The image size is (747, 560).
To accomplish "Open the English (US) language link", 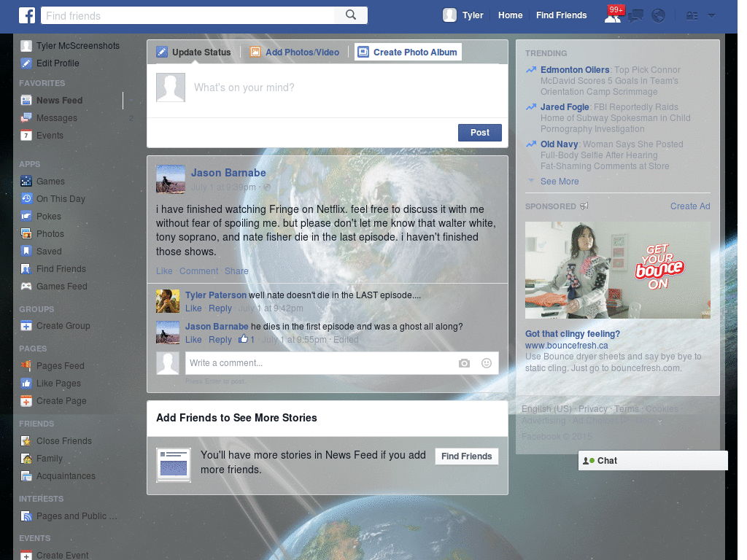I will (x=546, y=409).
